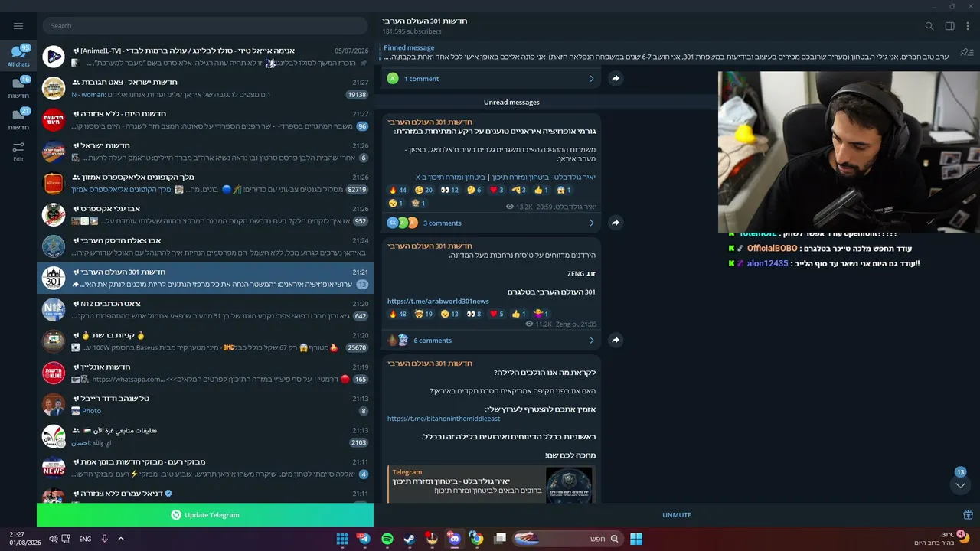Viewport: 980px width, 551px height.
Task: Open the טל שנהב ודוד רייבל chat
Action: [205, 405]
